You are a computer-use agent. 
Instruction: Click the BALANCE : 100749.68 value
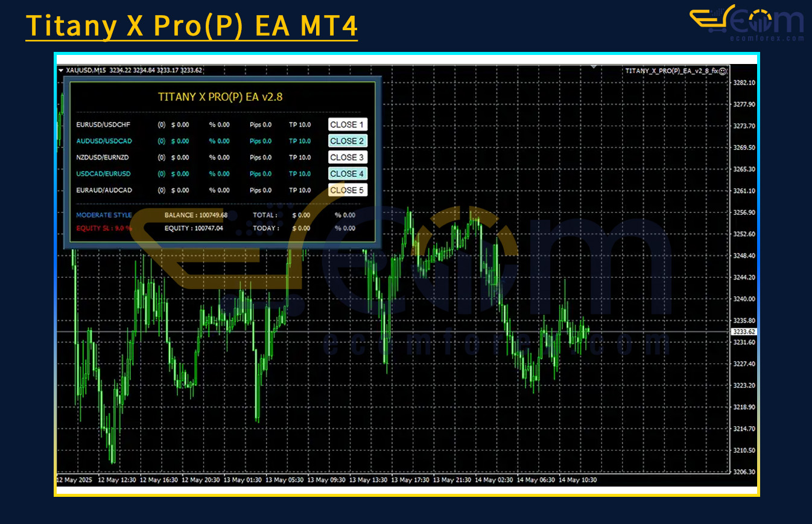click(196, 215)
